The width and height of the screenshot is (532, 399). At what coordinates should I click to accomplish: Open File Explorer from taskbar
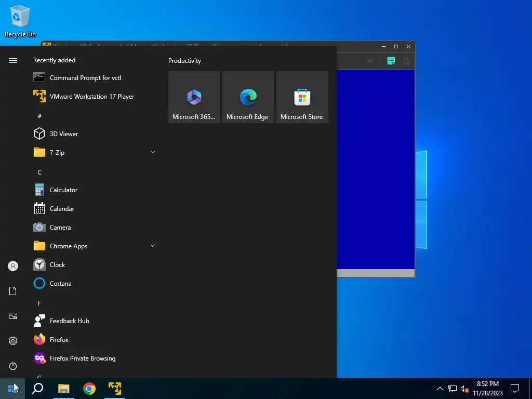[x=63, y=389]
